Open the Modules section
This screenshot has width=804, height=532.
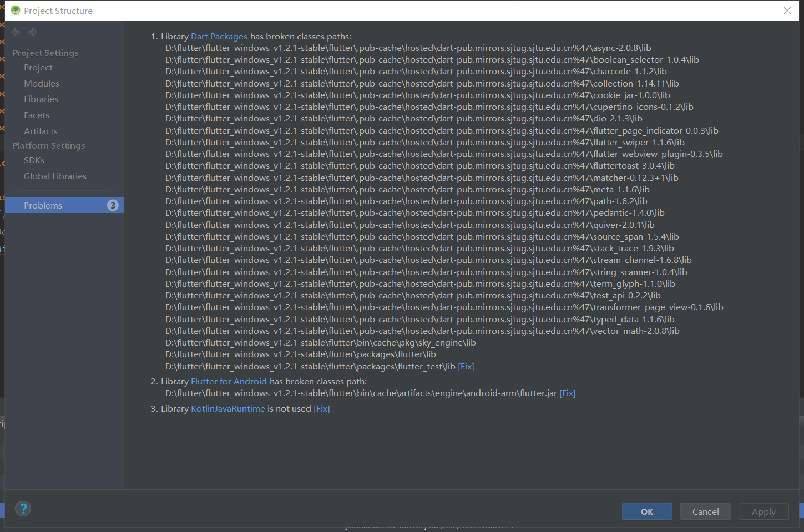coord(41,83)
